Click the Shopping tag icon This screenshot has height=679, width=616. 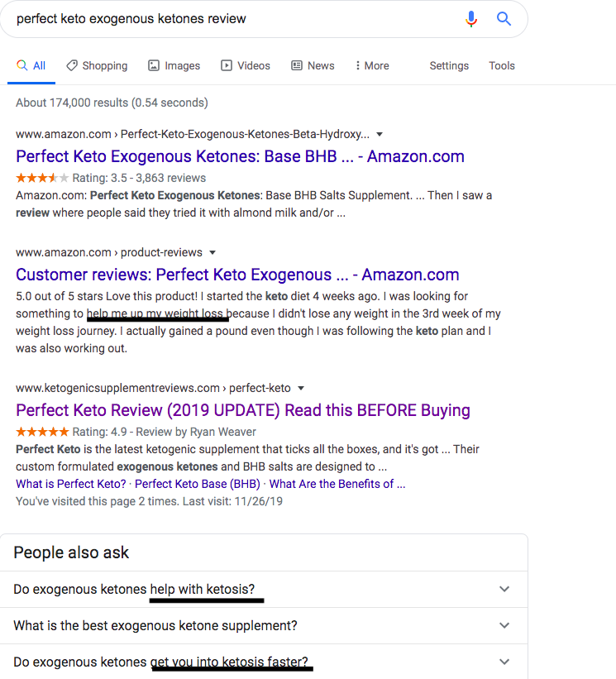[72, 65]
